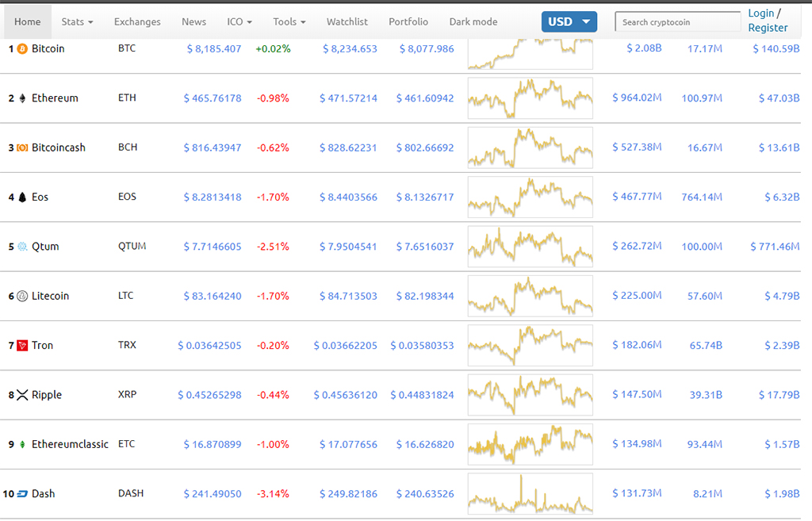The width and height of the screenshot is (812, 521).
Task: Go to the Home tab
Action: [28, 21]
